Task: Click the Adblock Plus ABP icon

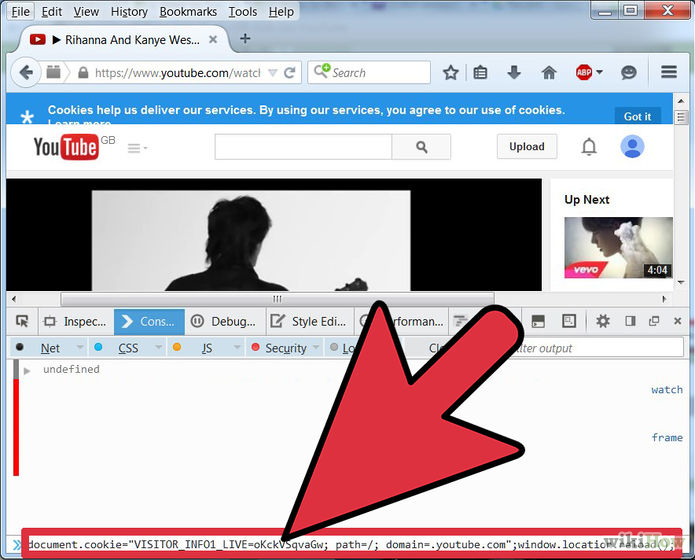Action: (584, 72)
